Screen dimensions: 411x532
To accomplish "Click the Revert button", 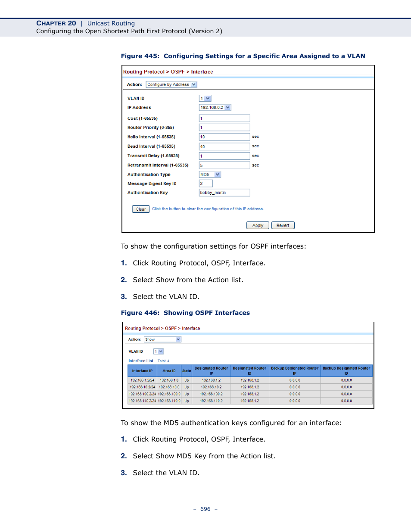I will click(x=283, y=225).
